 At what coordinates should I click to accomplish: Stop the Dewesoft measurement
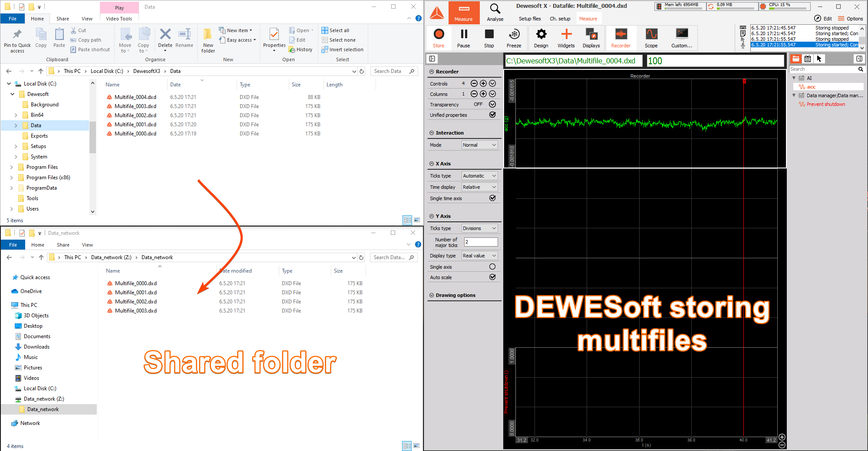point(489,38)
